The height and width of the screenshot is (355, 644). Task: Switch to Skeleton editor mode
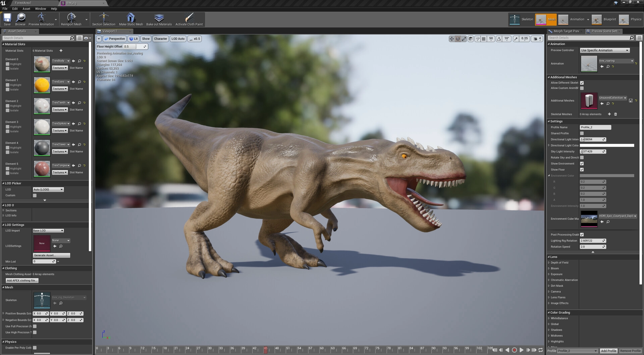pos(521,19)
